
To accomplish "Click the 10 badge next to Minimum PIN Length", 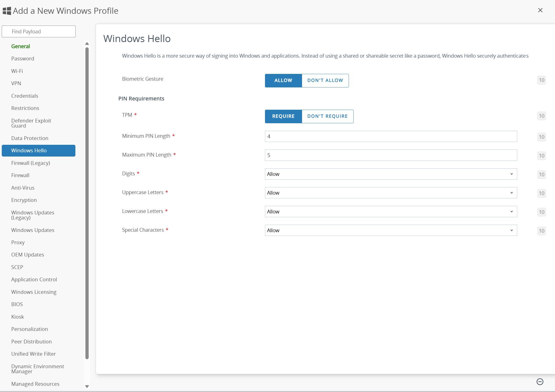I will tap(541, 137).
